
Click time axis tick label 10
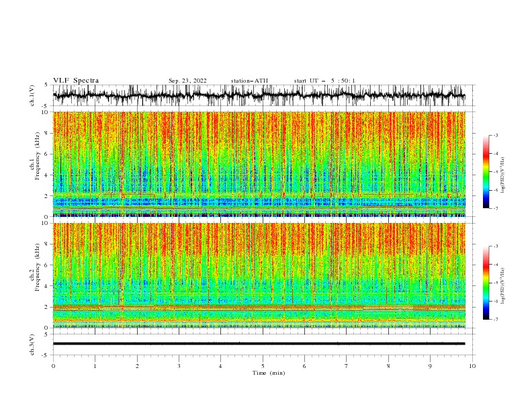click(x=472, y=366)
